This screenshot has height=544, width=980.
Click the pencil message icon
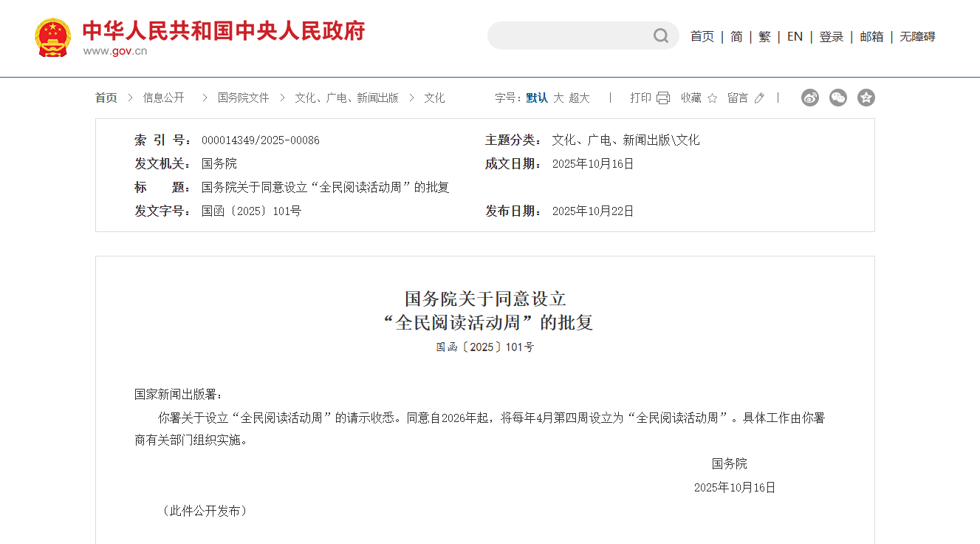(x=759, y=98)
